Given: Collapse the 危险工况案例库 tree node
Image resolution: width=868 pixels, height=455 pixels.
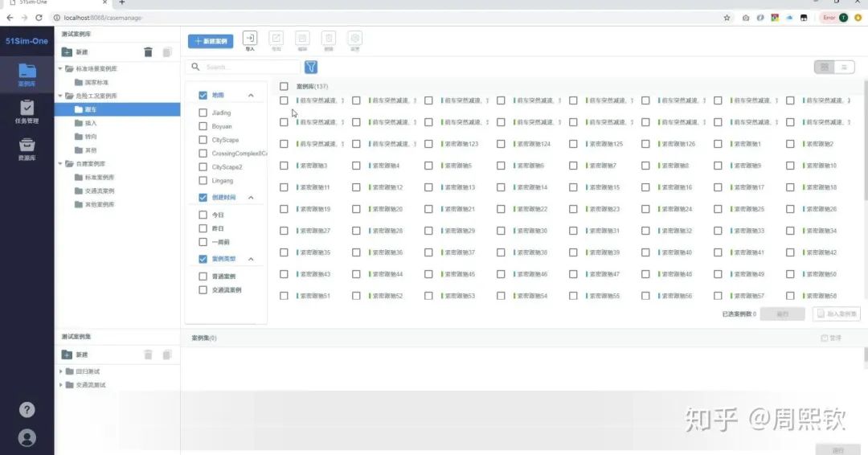Looking at the screenshot, I should point(60,96).
